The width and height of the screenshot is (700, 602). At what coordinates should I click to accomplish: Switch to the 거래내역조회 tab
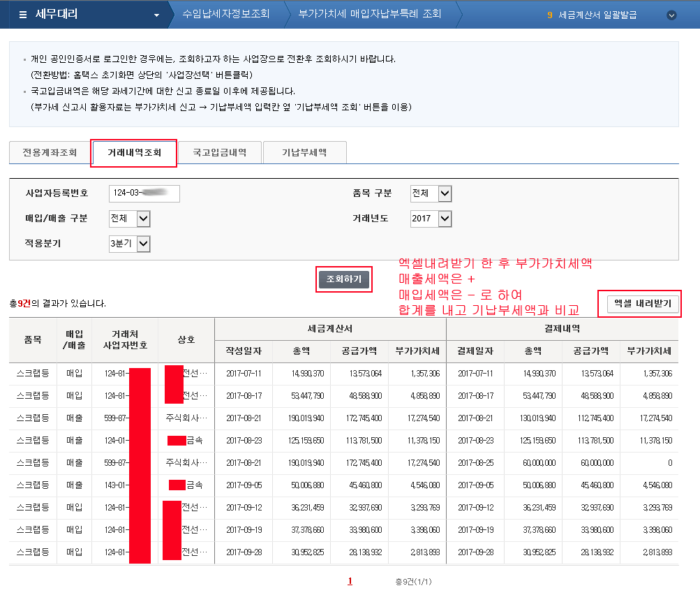[x=134, y=152]
